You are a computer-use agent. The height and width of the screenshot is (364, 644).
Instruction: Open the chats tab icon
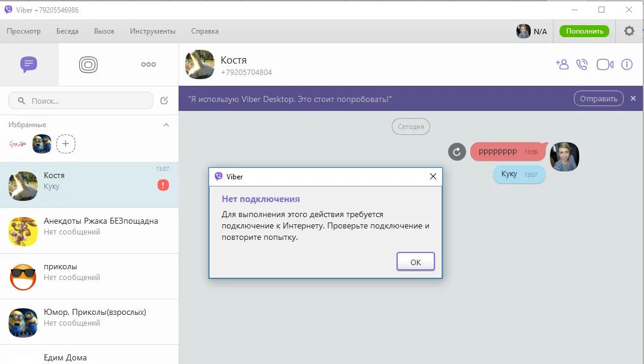click(x=29, y=65)
